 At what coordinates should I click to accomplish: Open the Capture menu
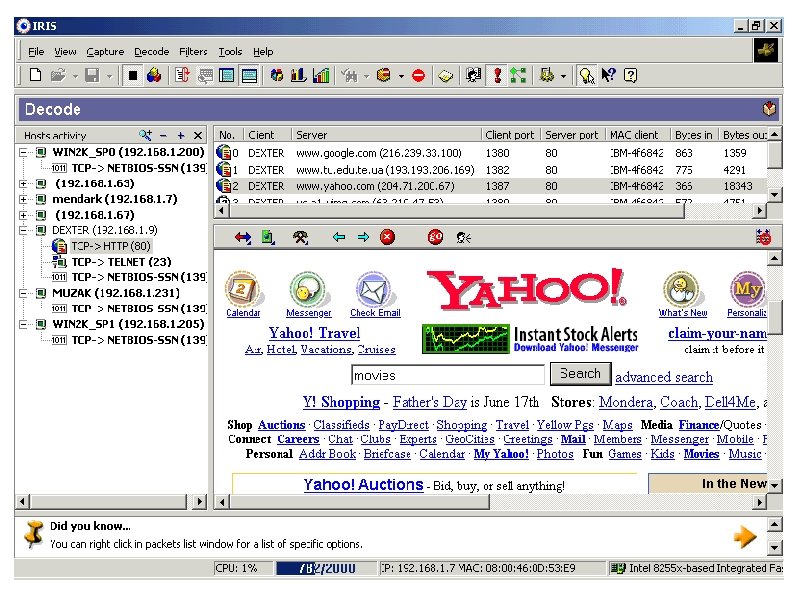pos(105,51)
